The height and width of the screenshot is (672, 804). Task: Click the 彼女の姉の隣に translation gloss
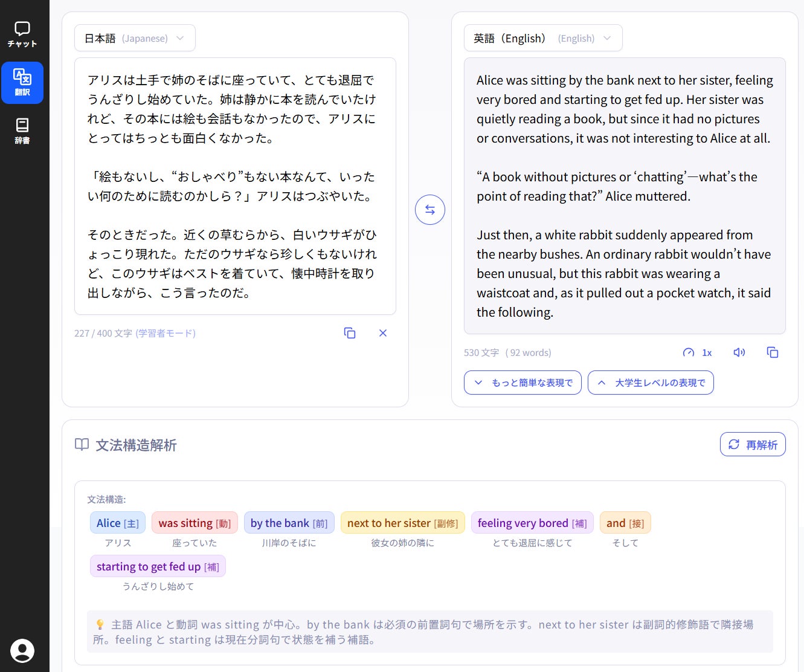pyautogui.click(x=403, y=543)
